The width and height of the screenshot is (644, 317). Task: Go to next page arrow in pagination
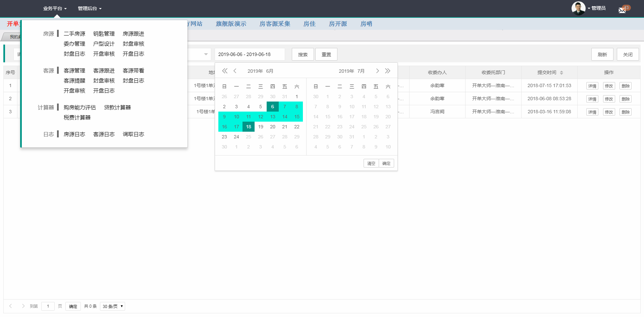point(23,306)
